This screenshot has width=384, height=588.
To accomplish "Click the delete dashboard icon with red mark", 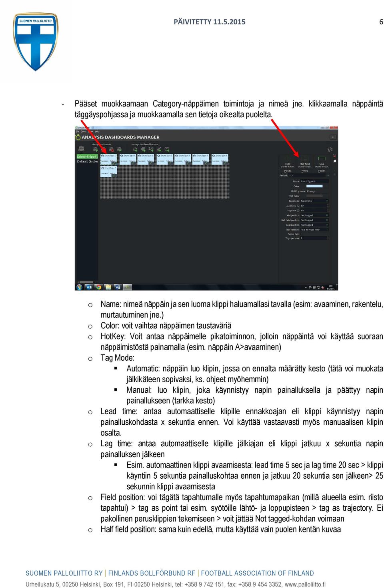I will coord(112,149).
